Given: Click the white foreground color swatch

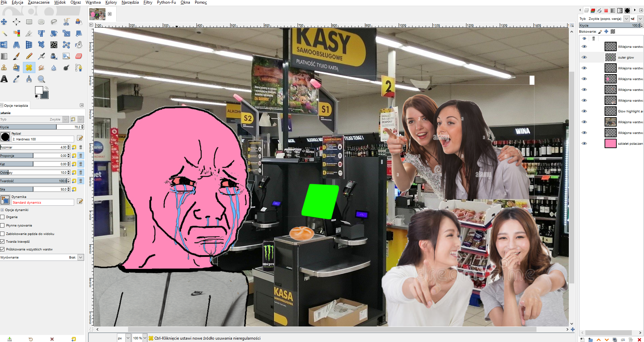Looking at the screenshot, I should [x=39, y=90].
